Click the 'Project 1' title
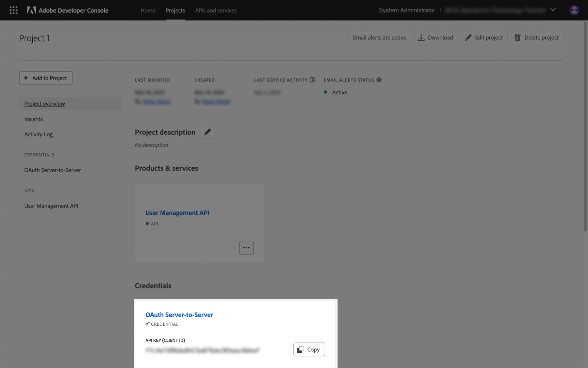 (x=34, y=38)
